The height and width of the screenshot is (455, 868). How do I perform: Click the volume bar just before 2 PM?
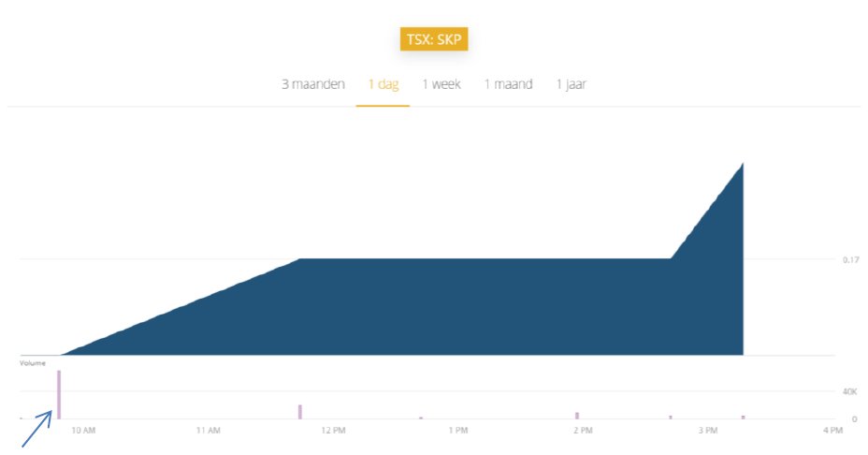pos(577,416)
